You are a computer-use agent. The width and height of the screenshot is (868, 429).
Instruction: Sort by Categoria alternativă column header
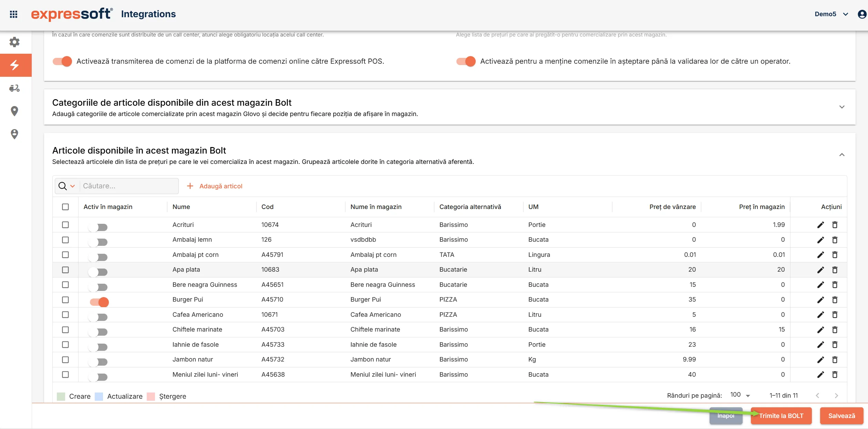[470, 207]
